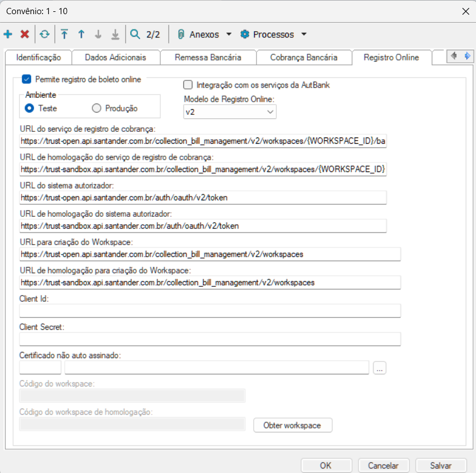Jump to last record arrow icon
The height and width of the screenshot is (473, 476).
115,35
